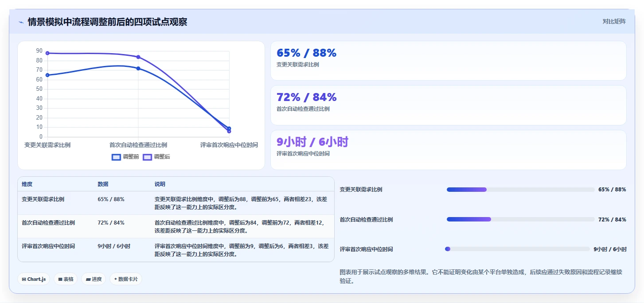Click the 调整前 data point at value 65
The height and width of the screenshot is (303, 644).
tap(47, 75)
